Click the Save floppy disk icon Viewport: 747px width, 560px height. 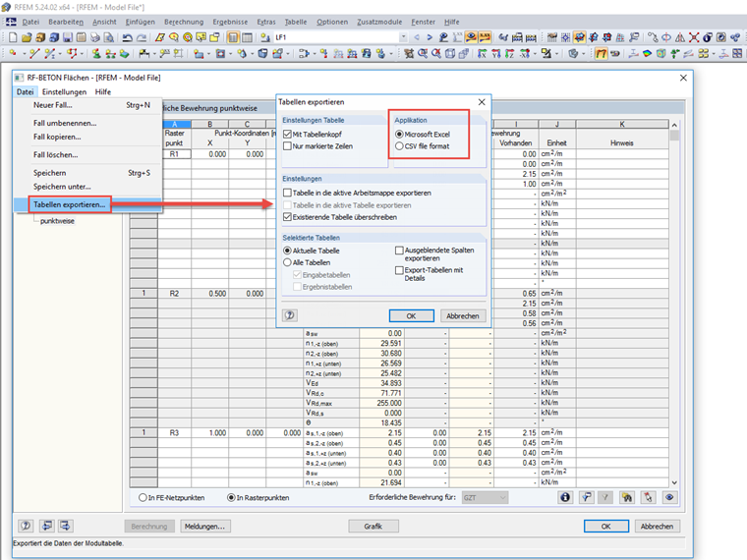(68, 37)
